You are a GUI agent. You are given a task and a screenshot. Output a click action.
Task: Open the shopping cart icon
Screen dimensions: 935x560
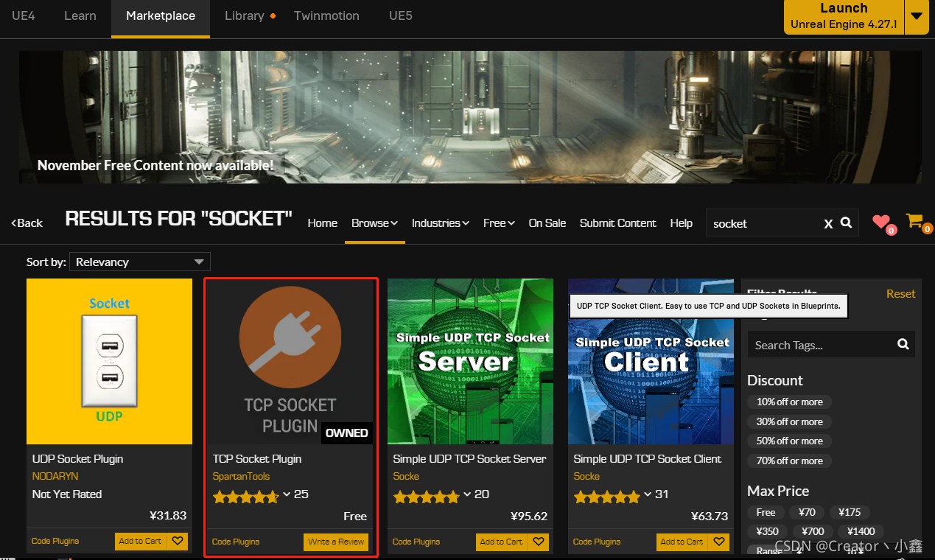(915, 220)
